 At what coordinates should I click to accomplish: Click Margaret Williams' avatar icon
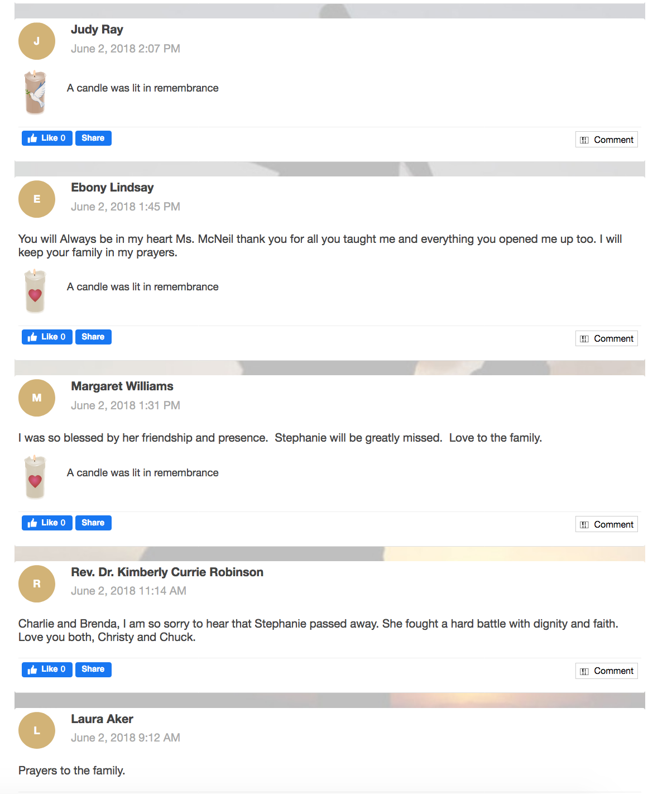(x=37, y=398)
